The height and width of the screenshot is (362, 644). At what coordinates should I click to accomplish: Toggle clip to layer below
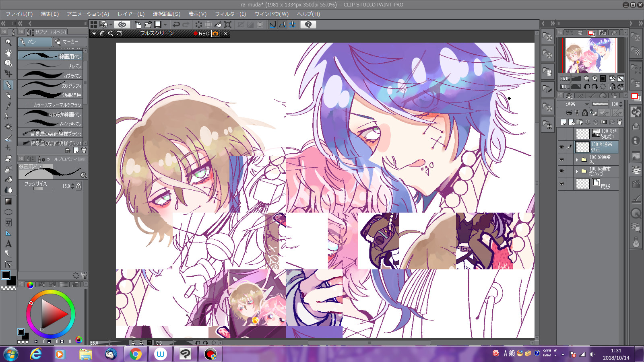pyautogui.click(x=569, y=113)
